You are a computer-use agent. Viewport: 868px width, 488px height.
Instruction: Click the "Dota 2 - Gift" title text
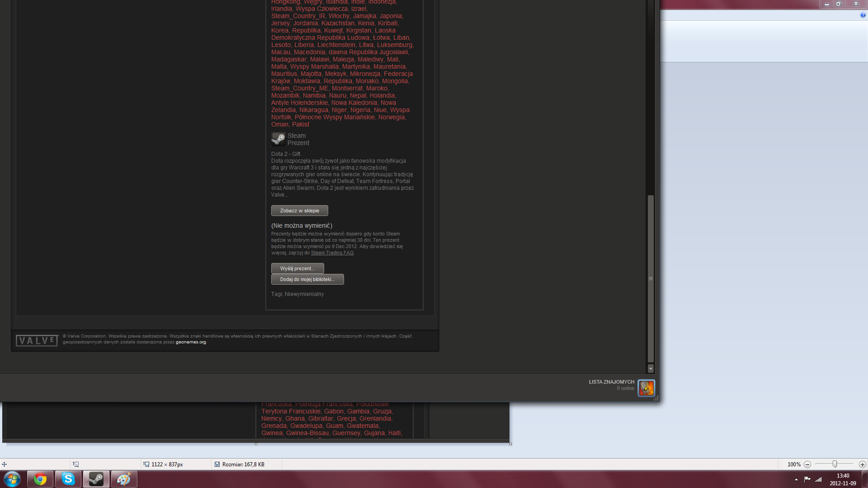(x=286, y=154)
